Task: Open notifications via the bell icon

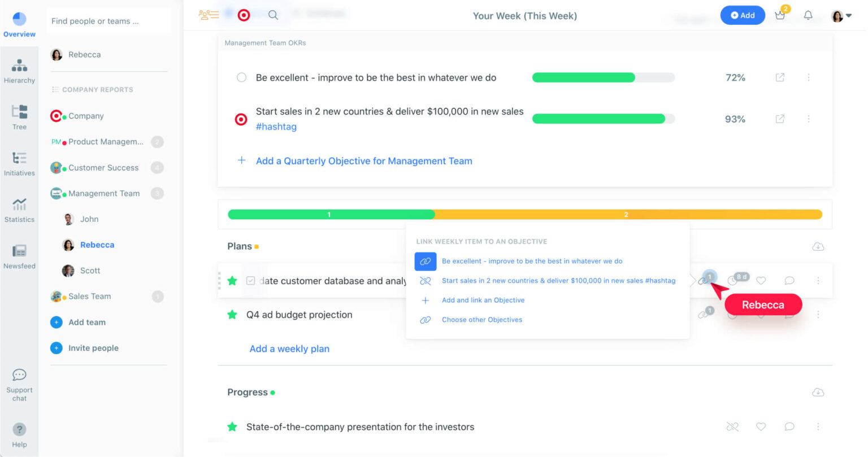Action: 808,15
